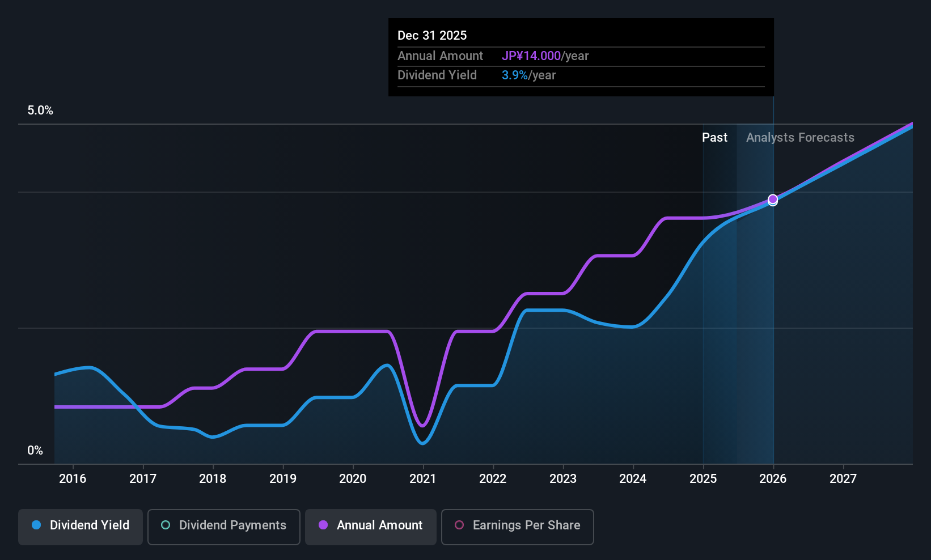
Task: Click the 5.0% y-axis label
Action: (40, 111)
